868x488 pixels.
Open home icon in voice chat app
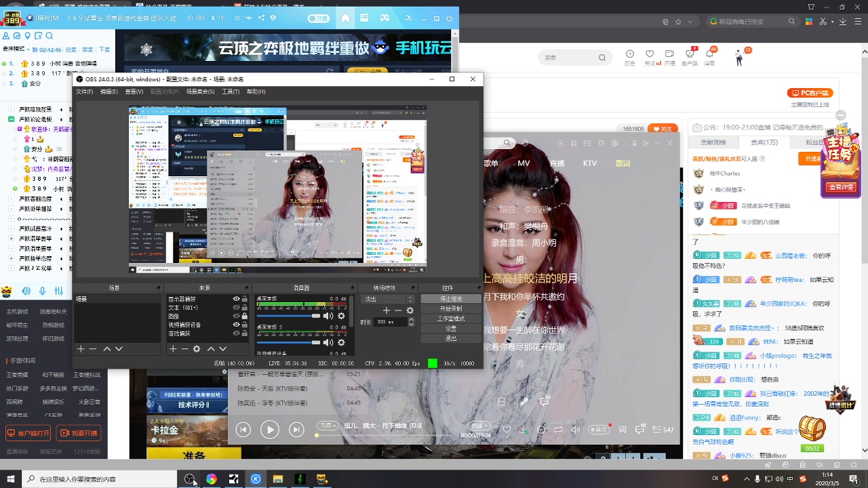[x=345, y=18]
